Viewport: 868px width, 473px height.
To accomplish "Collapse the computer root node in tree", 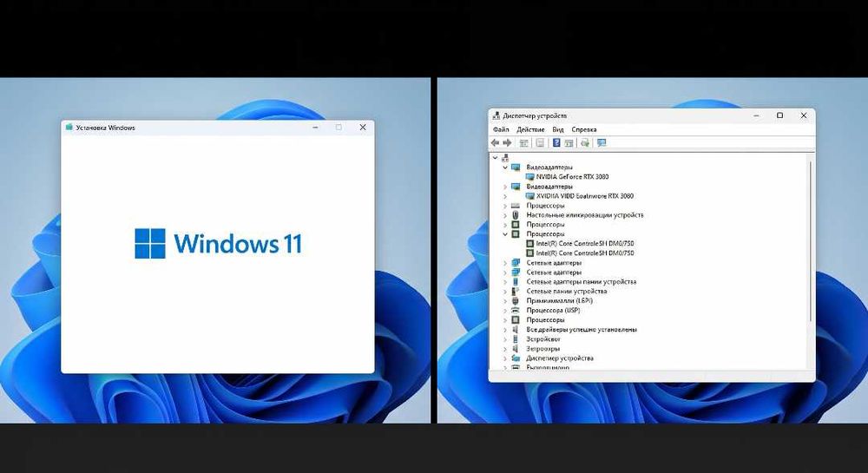I will 496,158.
